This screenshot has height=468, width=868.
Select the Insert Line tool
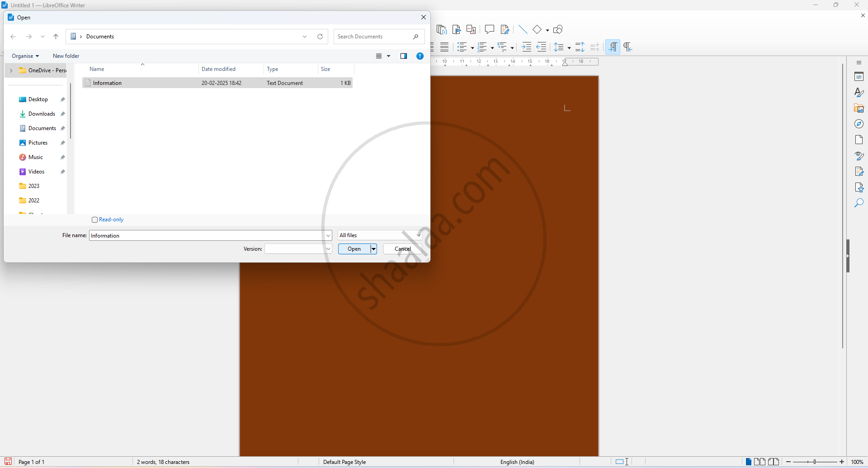tap(523, 29)
